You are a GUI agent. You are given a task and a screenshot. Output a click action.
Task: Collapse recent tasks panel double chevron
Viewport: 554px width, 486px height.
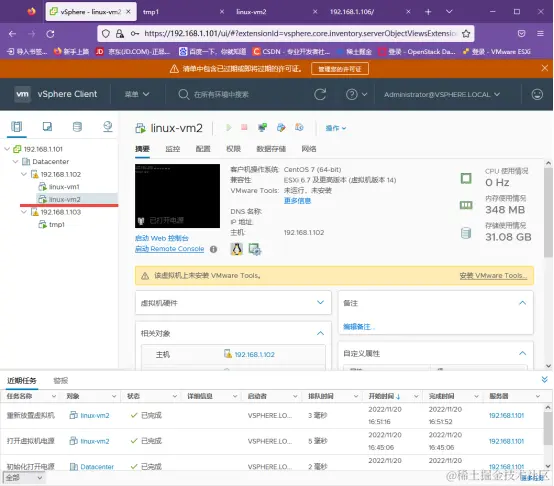[544, 379]
